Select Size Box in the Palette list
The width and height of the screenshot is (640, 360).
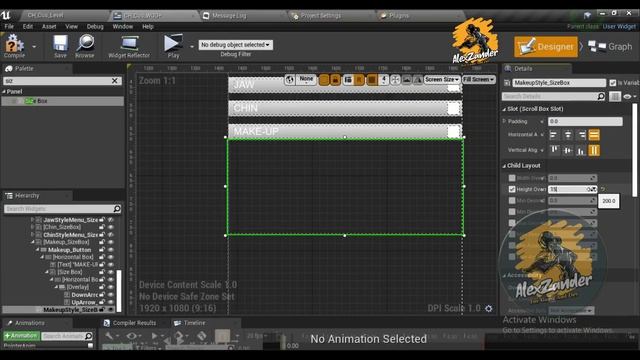[x=62, y=101]
